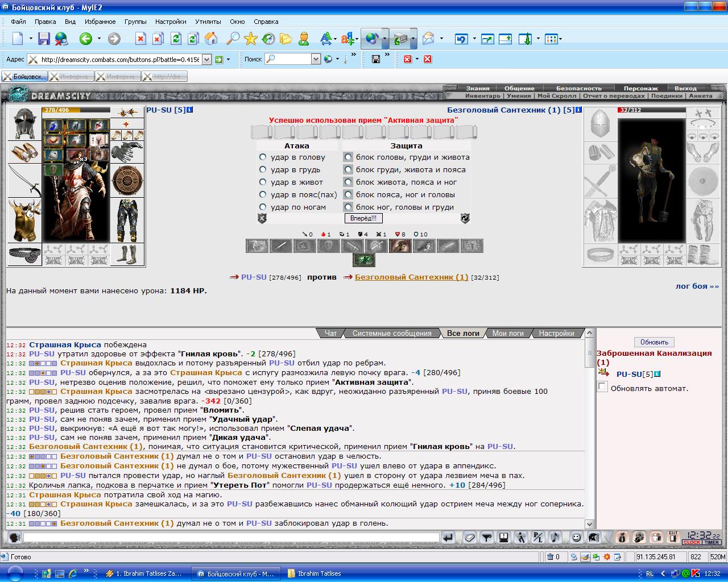Viewport: 728px width, 582px height.
Task: Click the mail envelope toolbar icon
Action: (x=428, y=39)
